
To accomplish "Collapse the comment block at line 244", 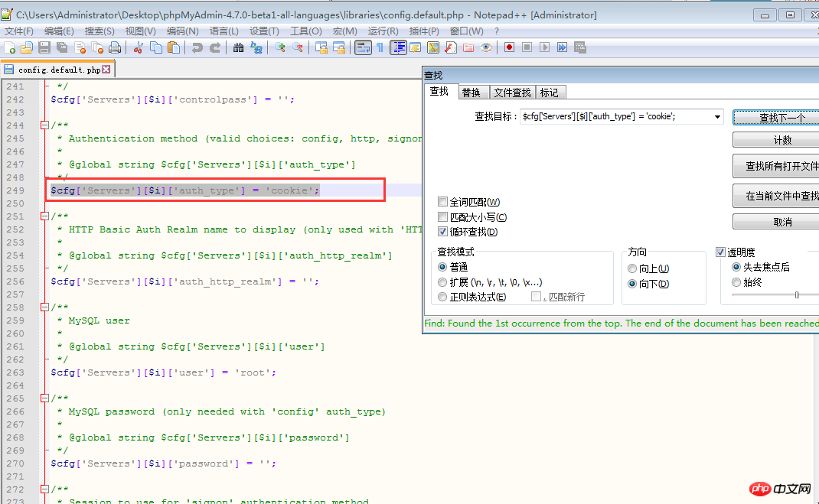I will (44, 125).
